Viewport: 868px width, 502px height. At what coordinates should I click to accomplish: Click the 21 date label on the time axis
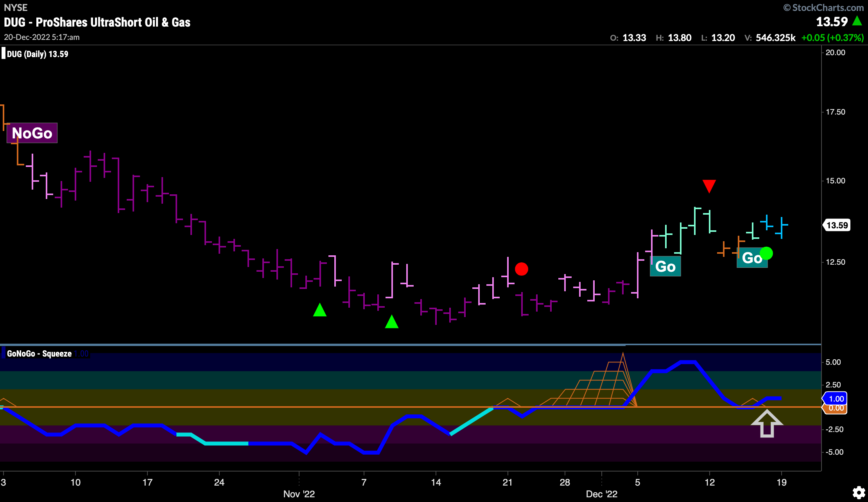[508, 482]
